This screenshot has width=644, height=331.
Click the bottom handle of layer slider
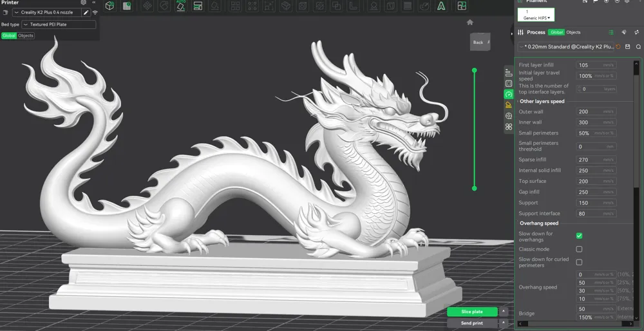pyautogui.click(x=475, y=188)
